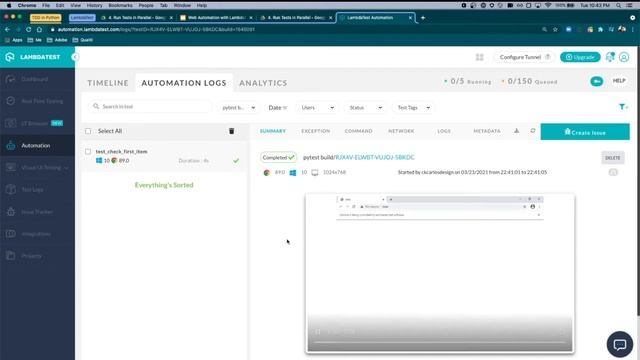
Task: Open the chat support bubble
Action: pyautogui.click(x=620, y=344)
